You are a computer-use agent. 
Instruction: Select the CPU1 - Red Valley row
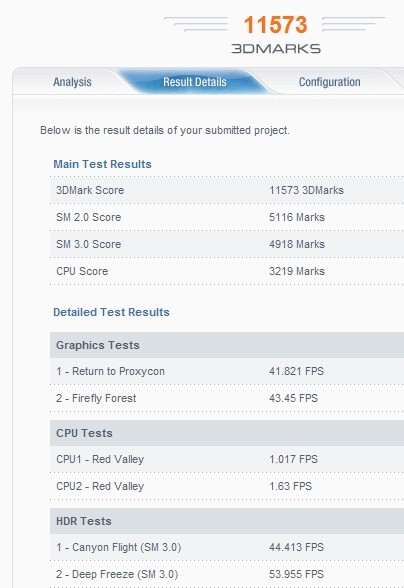tap(227, 459)
